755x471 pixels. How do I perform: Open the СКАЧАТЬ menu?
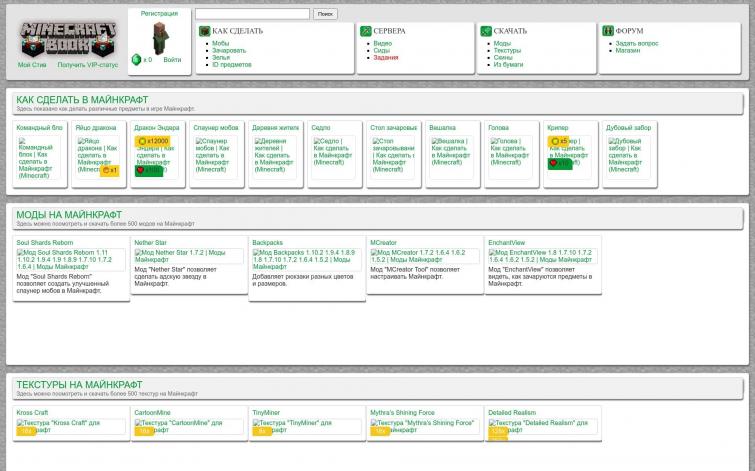pyautogui.click(x=510, y=31)
